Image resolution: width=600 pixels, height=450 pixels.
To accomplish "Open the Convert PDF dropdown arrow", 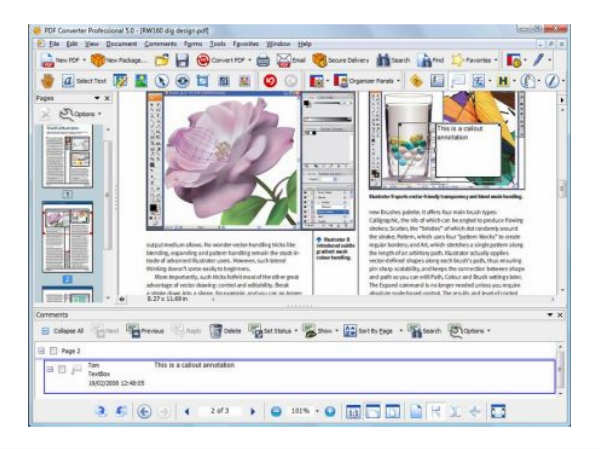I will coord(249,60).
